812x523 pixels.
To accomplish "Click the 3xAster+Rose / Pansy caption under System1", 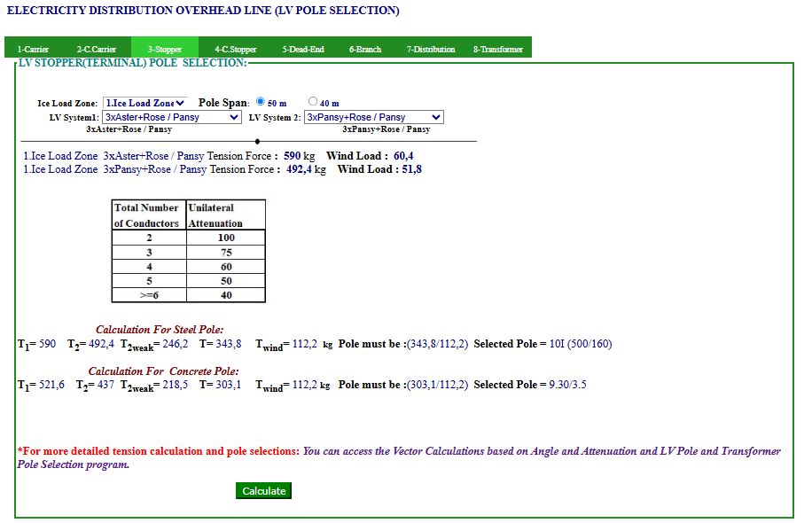I will click(x=129, y=129).
